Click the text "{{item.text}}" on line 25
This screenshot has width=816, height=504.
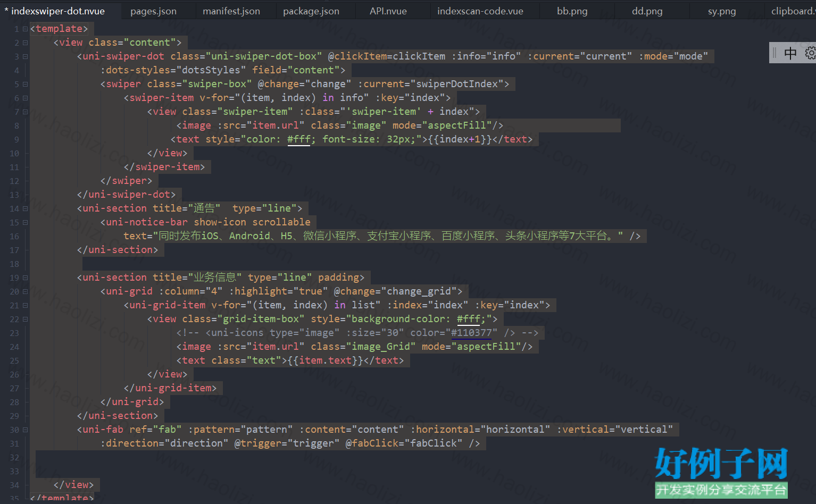coord(326,360)
